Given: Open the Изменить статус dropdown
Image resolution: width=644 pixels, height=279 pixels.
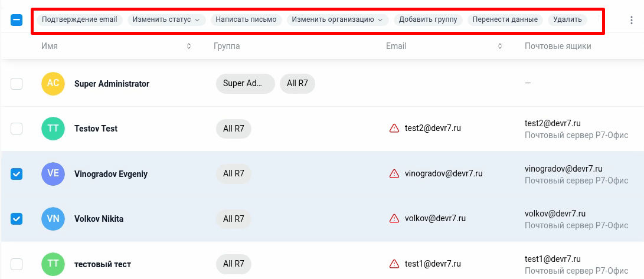Looking at the screenshot, I should tap(166, 19).
